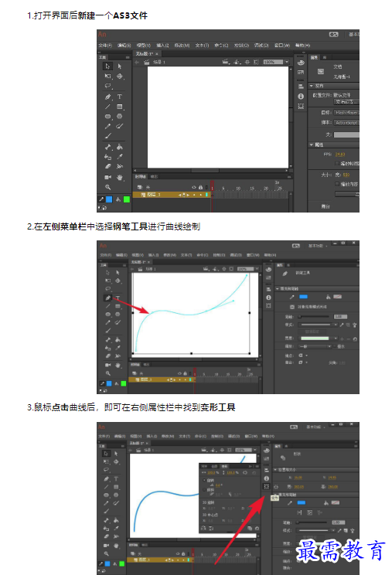
Task: Collapse the 属性 section in step 1 properties
Action: click(x=312, y=145)
